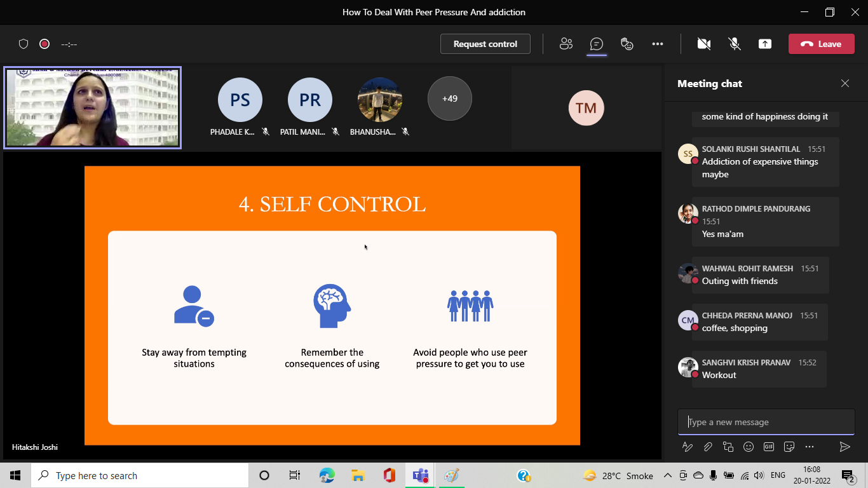The image size is (868, 488).
Task: Open reactions and raise hand menu
Action: point(627,44)
